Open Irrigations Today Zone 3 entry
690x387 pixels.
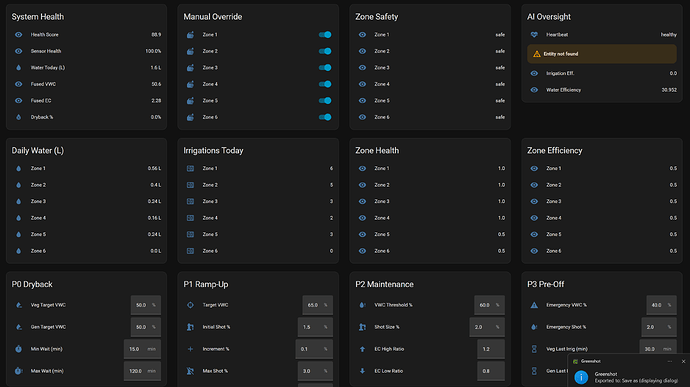tap(258, 201)
